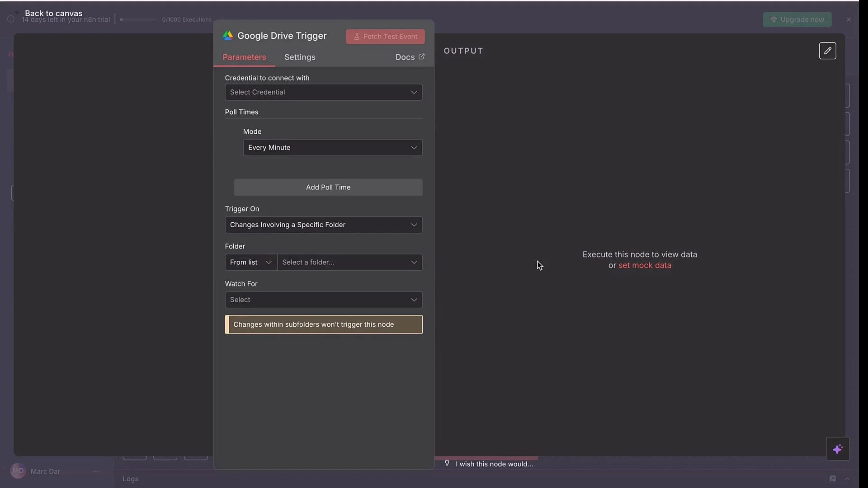Click the lightbulb feedback icon
The height and width of the screenshot is (488, 868).
447,463
